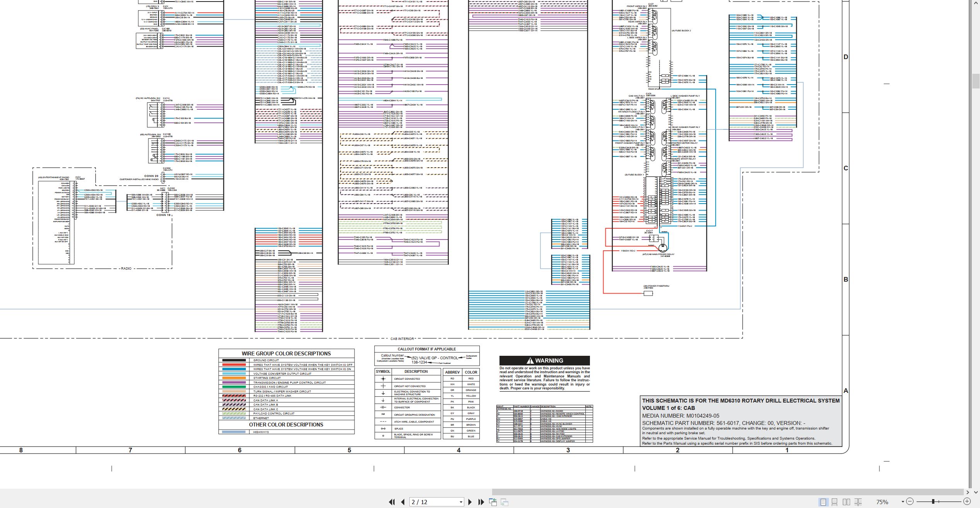Switch to two-page facing view
The image size is (980, 508).
(x=846, y=502)
